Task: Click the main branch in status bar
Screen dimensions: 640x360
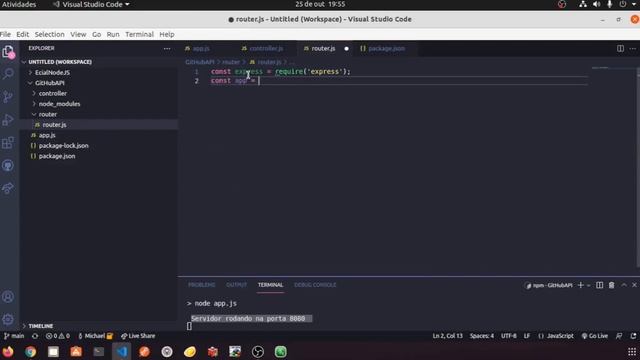Action: [x=14, y=336]
